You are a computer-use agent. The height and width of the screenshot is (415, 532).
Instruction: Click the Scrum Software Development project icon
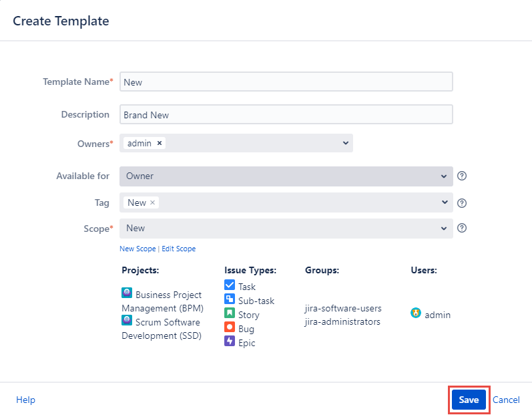127,321
